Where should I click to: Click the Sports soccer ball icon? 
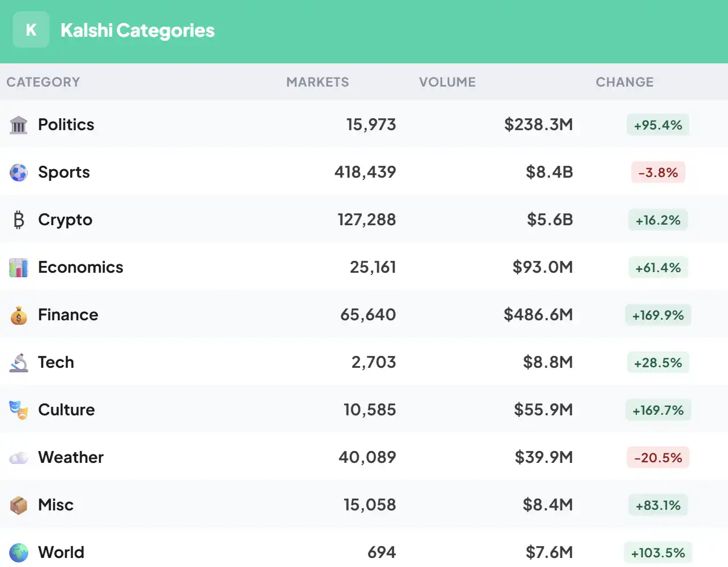coord(19,172)
